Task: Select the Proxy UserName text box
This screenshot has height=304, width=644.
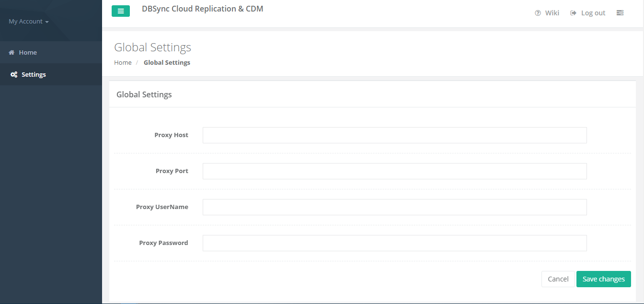Action: [x=394, y=207]
